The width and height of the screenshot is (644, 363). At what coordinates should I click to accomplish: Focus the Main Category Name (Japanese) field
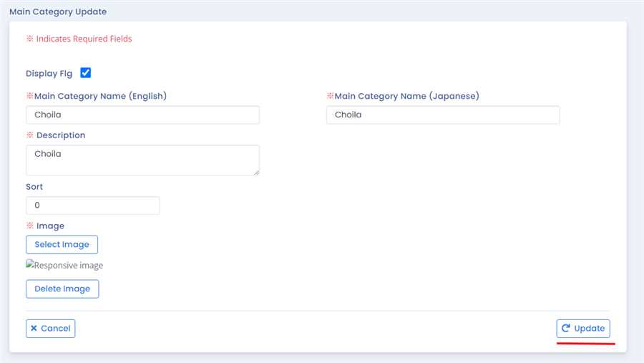[x=443, y=115]
